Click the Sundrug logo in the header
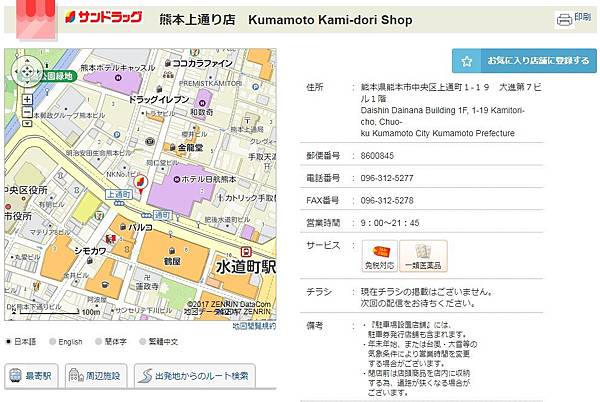600x402 pixels. [104, 17]
